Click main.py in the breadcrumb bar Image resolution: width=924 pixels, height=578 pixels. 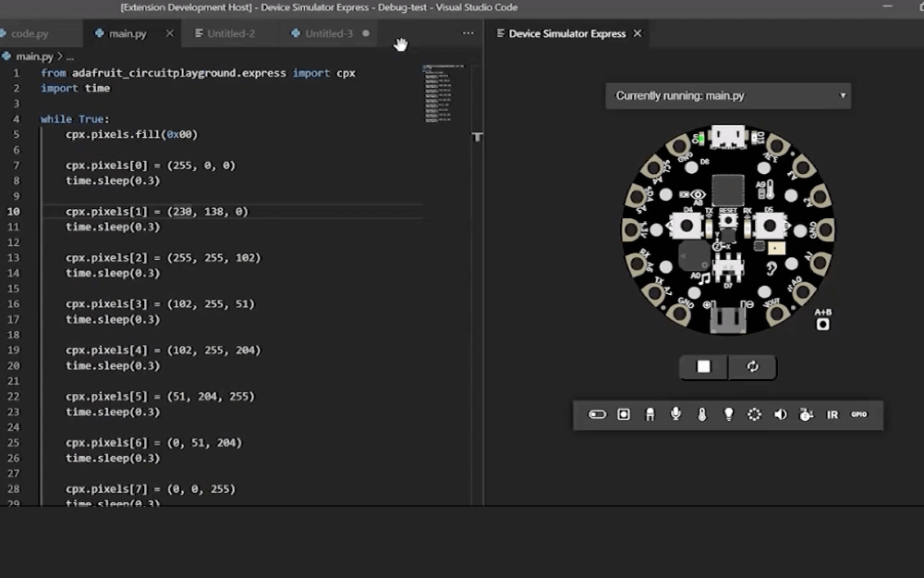pyautogui.click(x=34, y=56)
